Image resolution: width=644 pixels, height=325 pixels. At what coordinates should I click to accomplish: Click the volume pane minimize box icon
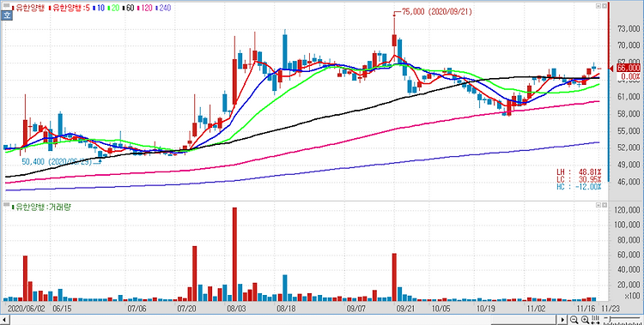(598, 204)
